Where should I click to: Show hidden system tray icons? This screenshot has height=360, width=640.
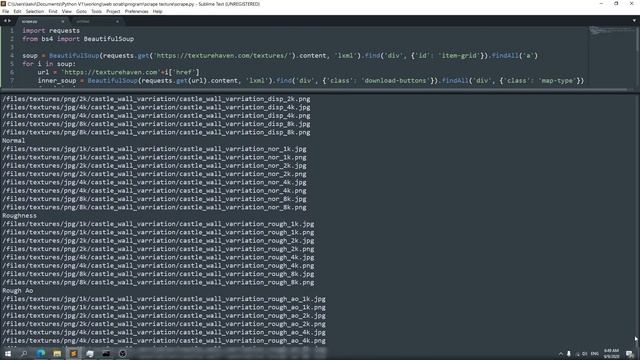[560, 354]
